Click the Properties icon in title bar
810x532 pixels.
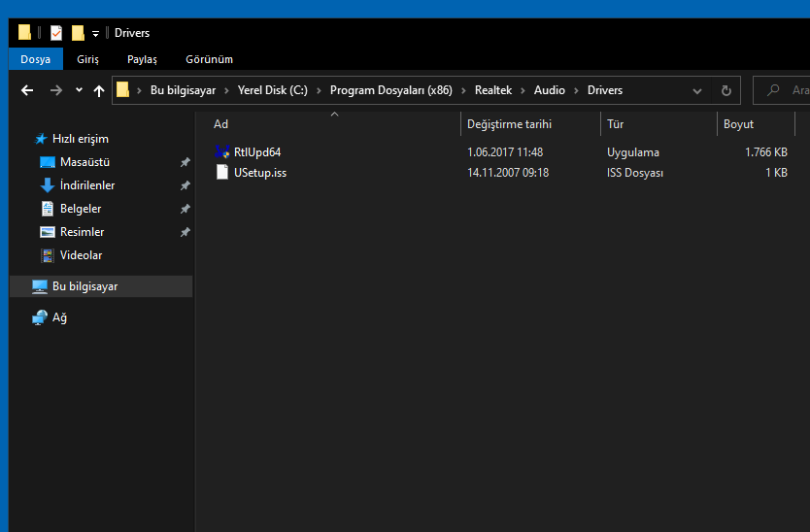(56, 33)
